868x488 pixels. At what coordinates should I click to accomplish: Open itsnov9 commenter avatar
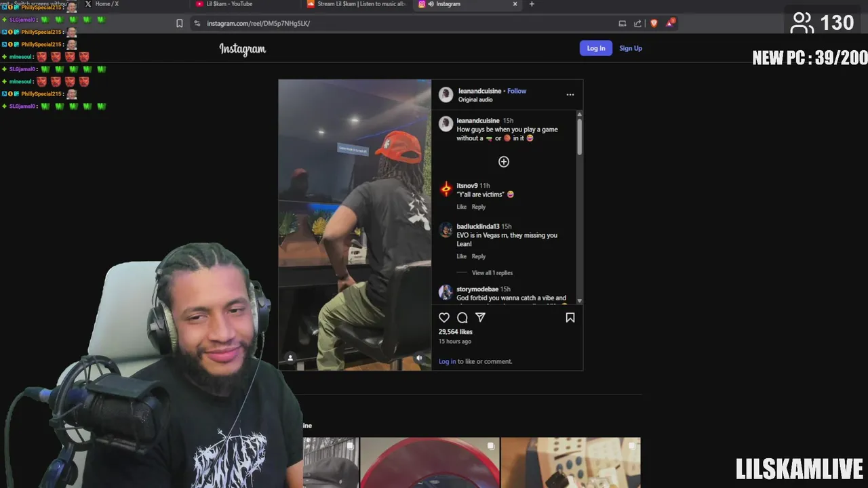[x=446, y=190]
